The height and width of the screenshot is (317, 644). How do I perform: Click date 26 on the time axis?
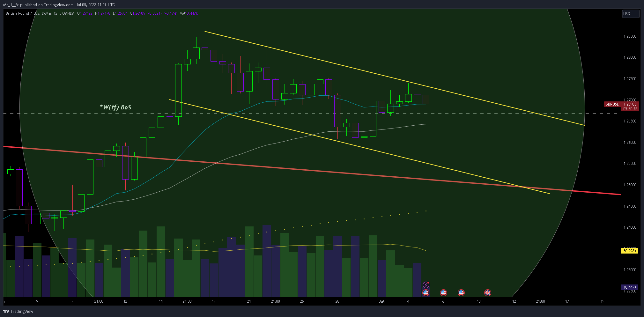[302, 301]
